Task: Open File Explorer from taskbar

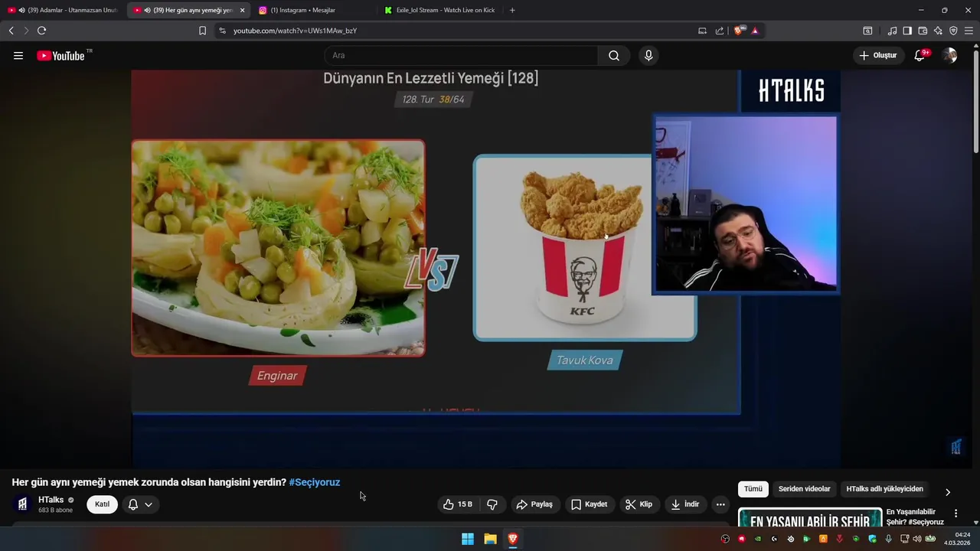Action: 490,539
